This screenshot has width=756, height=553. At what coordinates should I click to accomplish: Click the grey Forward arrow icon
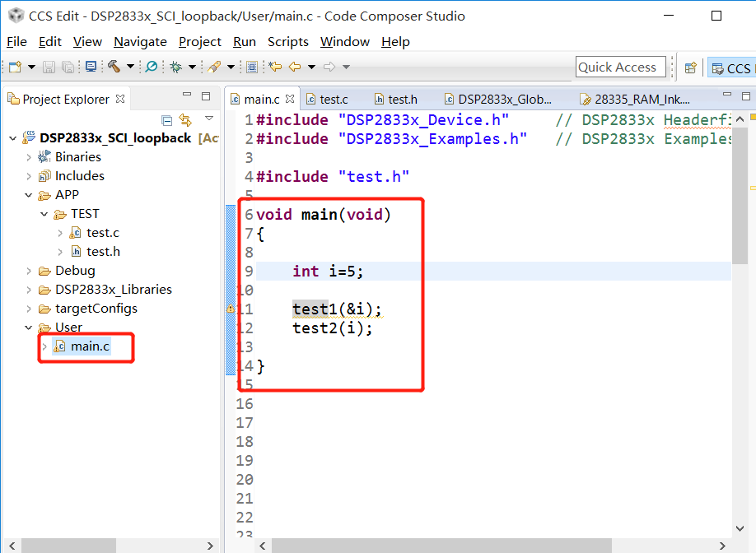coord(329,67)
